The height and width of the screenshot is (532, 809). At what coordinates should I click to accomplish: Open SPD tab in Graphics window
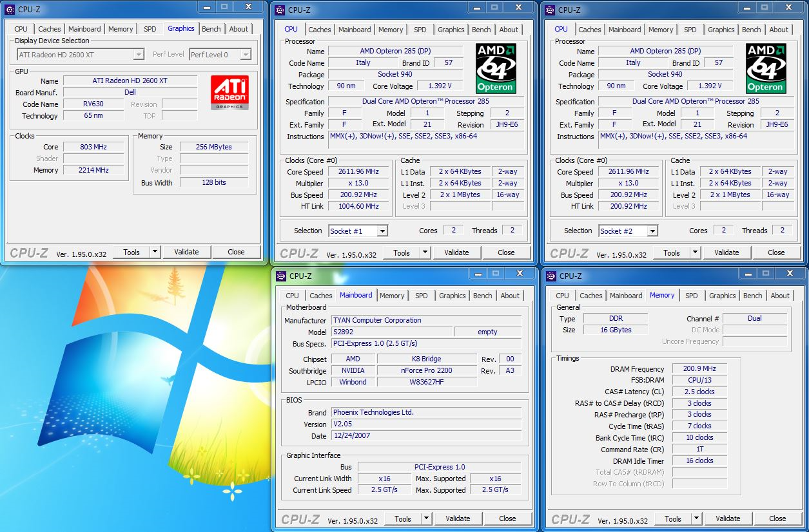150,29
